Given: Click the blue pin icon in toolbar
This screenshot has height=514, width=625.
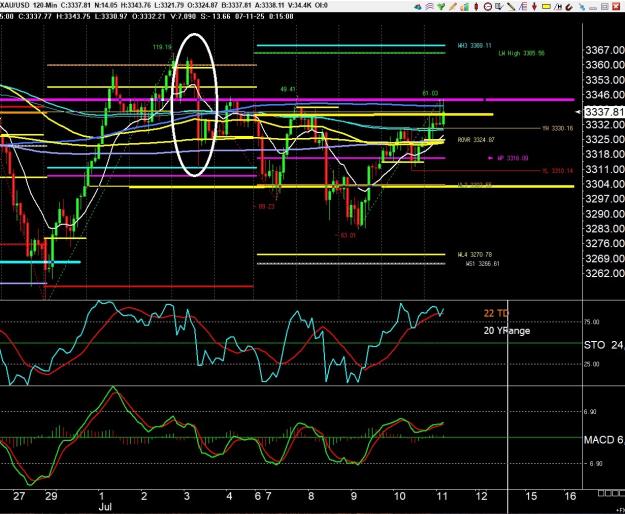Looking at the screenshot, I should [582, 7].
